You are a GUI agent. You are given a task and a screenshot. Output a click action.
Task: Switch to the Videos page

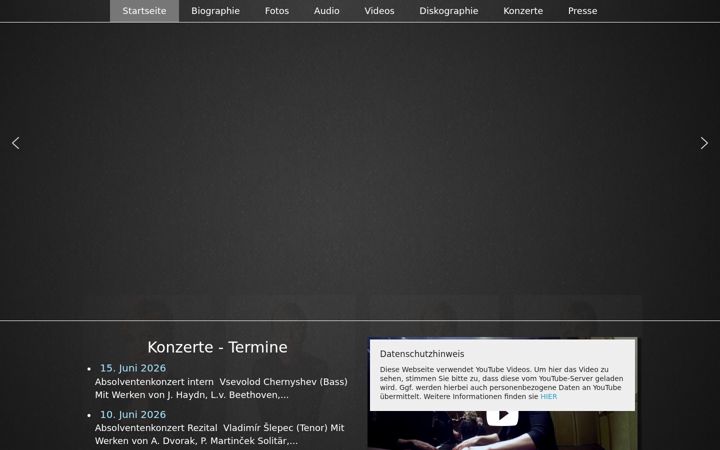(x=379, y=11)
